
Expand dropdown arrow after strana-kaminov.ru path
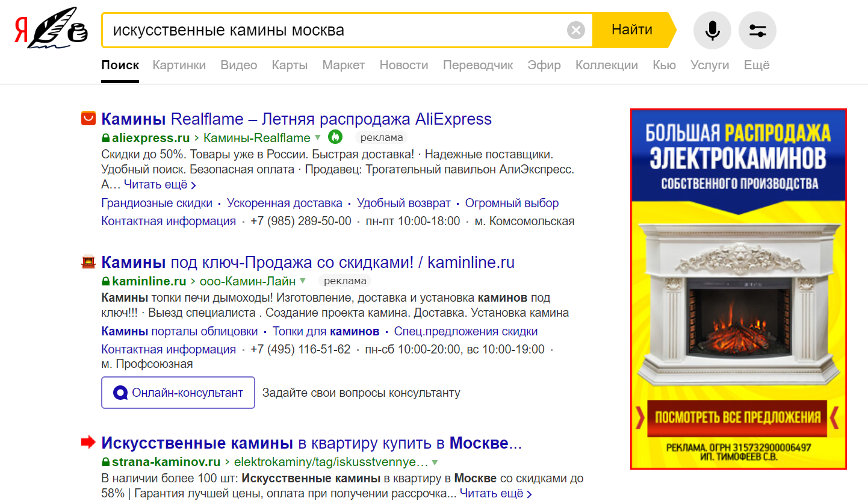(x=435, y=462)
